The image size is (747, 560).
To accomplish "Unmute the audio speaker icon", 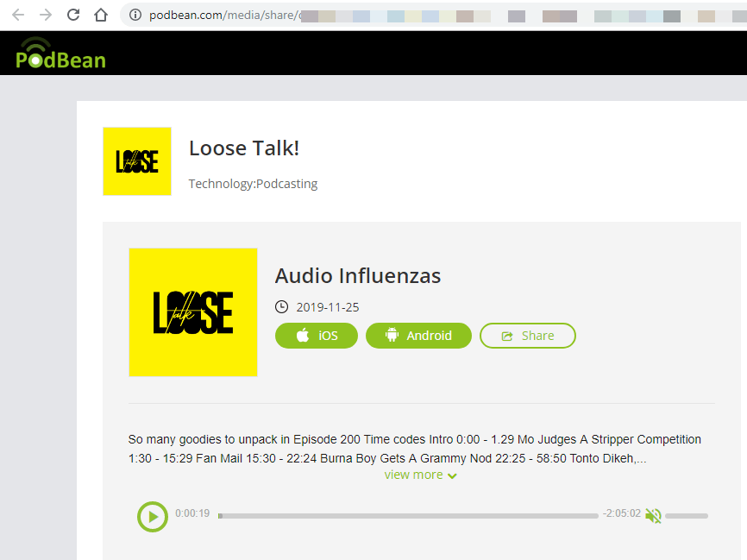I will coord(653,515).
